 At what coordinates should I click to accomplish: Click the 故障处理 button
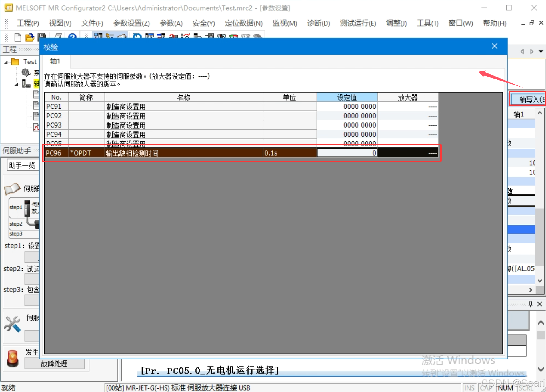click(x=54, y=363)
